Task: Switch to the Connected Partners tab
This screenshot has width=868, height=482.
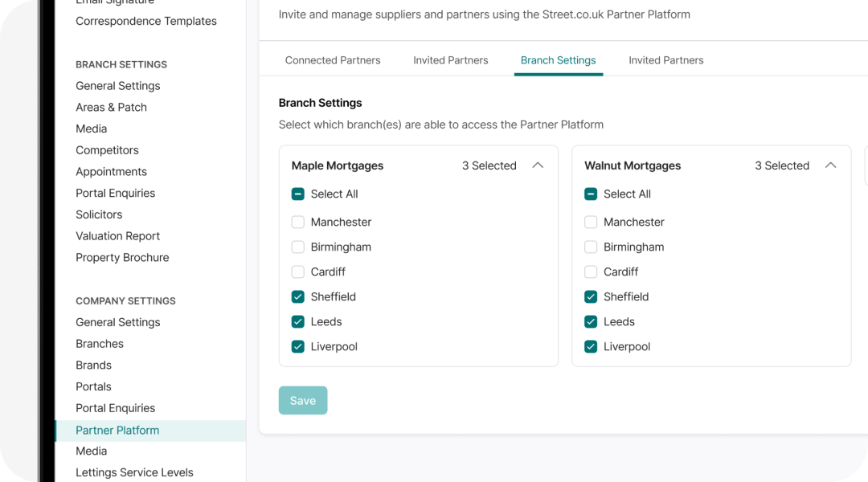Action: [x=333, y=59]
